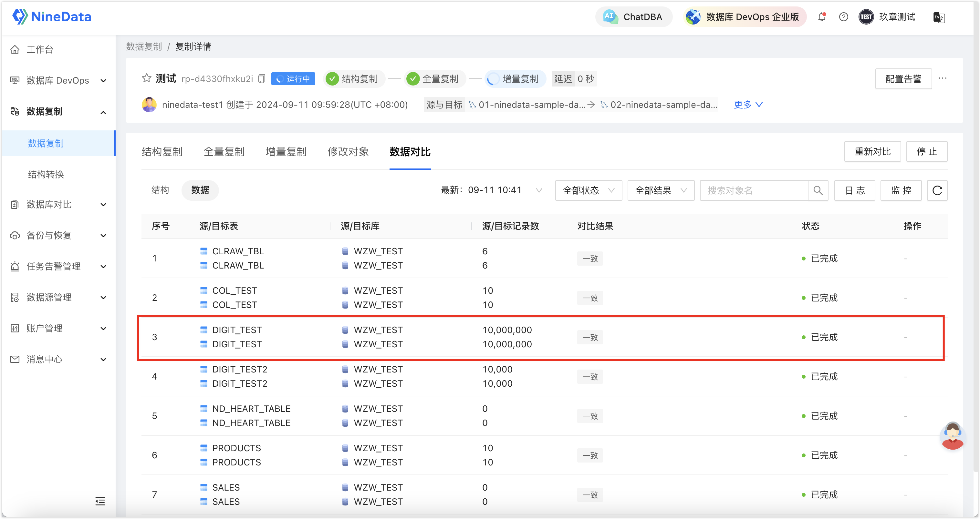Collapse the sidebar with the fold icon
980x519 pixels.
(100, 502)
